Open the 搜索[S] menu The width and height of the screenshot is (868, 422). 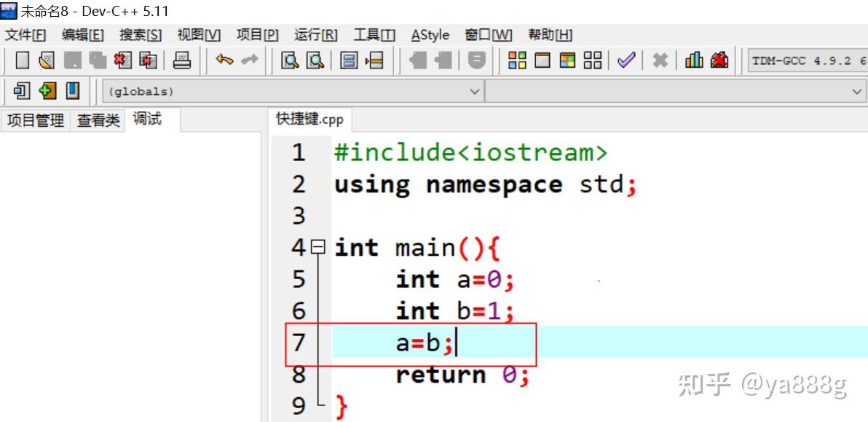tap(141, 36)
